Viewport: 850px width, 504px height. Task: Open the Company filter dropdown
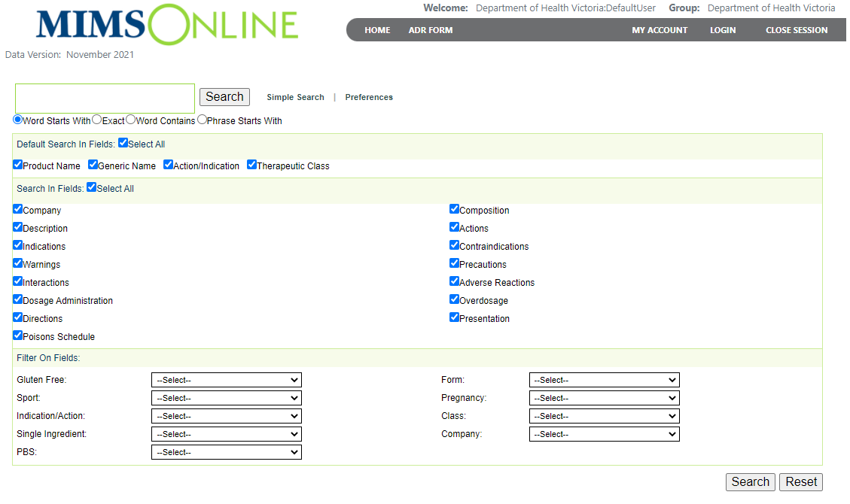604,433
